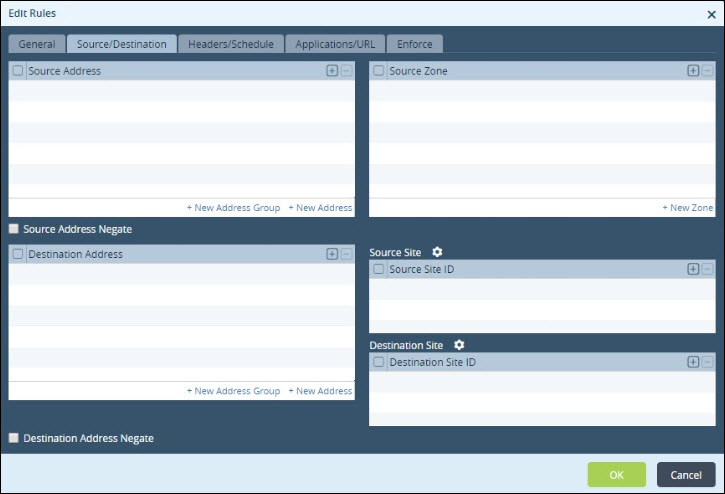Switch to the Headers/Schedule tab
This screenshot has height=494, width=725.
point(231,44)
